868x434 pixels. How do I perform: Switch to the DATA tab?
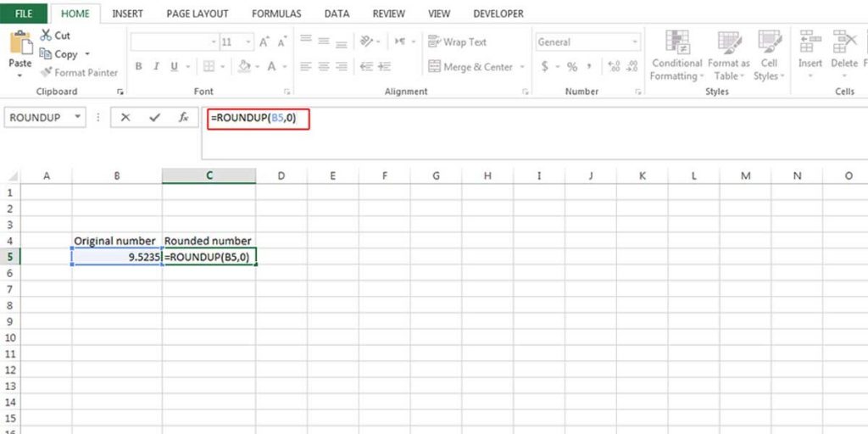pos(337,14)
